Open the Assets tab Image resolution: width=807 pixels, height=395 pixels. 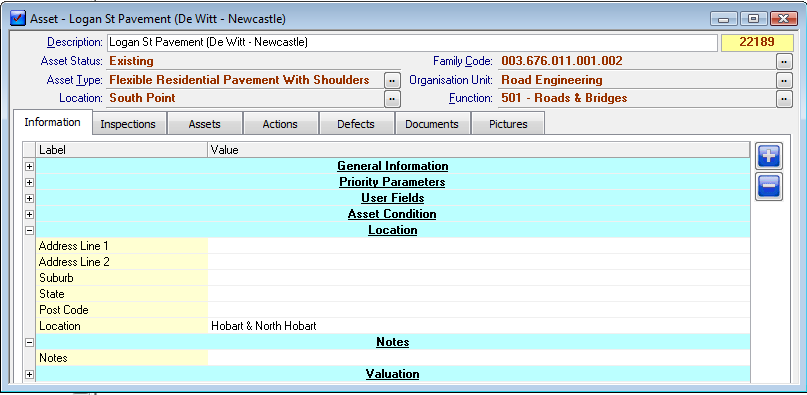pyautogui.click(x=204, y=124)
